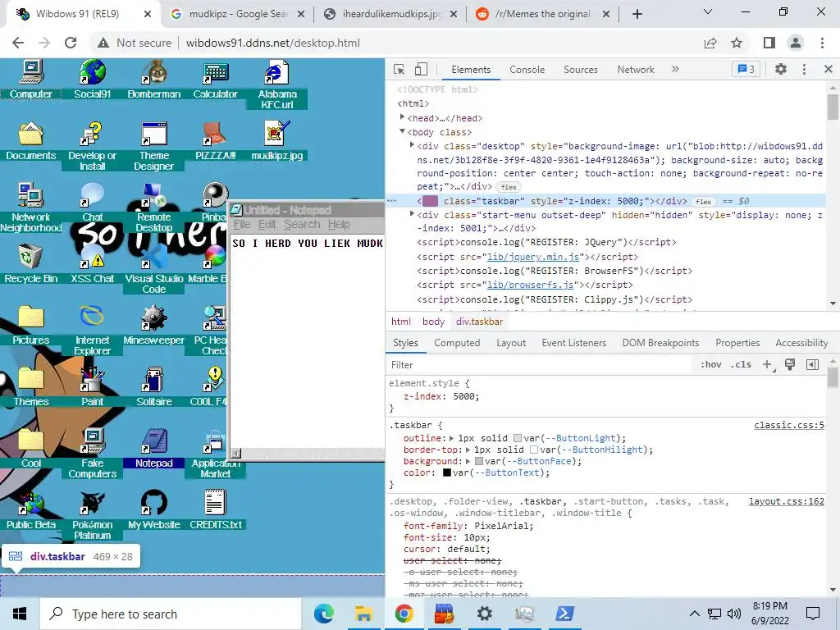Open the mudkipz.jpg file icon
This screenshot has width=840, height=630.
click(277, 141)
